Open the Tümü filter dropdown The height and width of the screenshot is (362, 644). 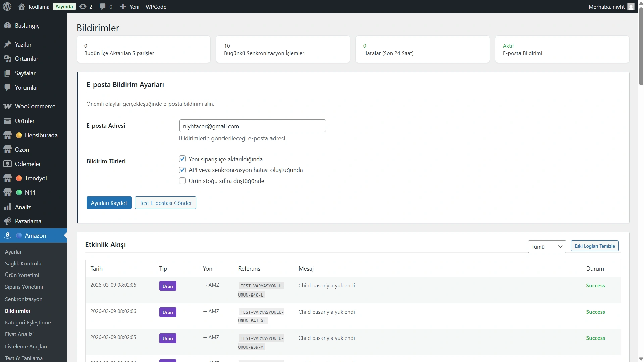click(x=547, y=247)
